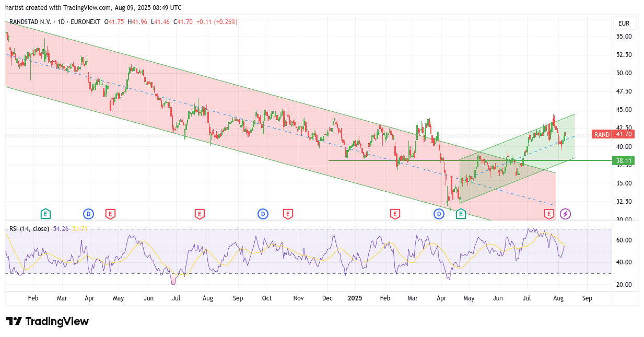The width and height of the screenshot is (644, 337).
Task: Click the 52.50 price axis label
Action: point(624,55)
